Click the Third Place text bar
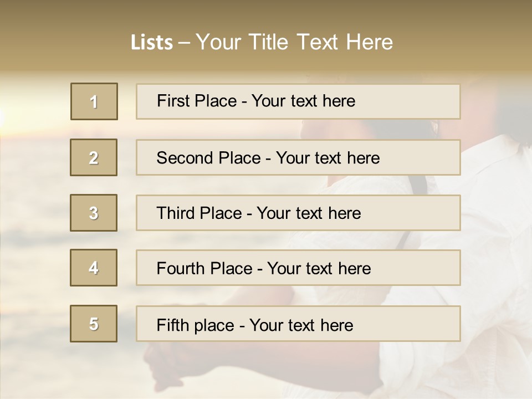Image resolution: width=532 pixels, height=399 pixels. point(298,213)
